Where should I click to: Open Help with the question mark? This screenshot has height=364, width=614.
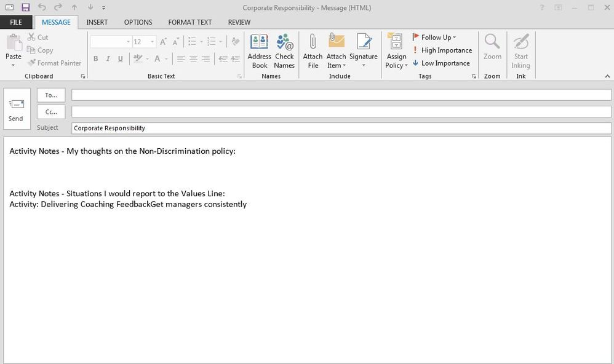(542, 7)
